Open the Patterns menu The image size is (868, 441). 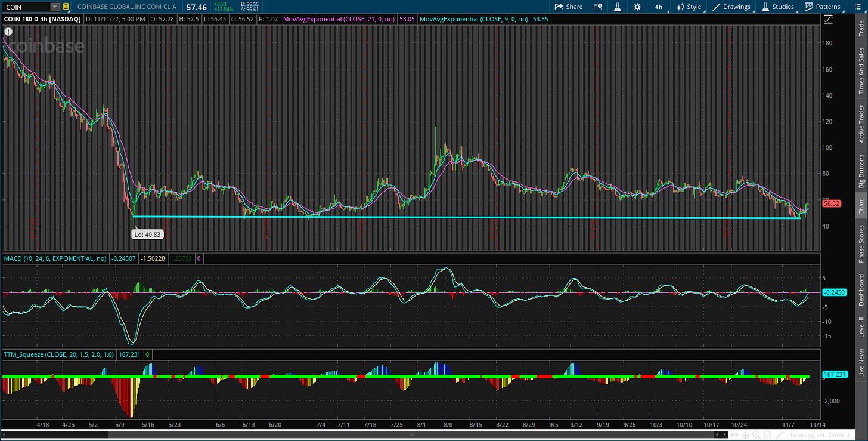tap(823, 7)
